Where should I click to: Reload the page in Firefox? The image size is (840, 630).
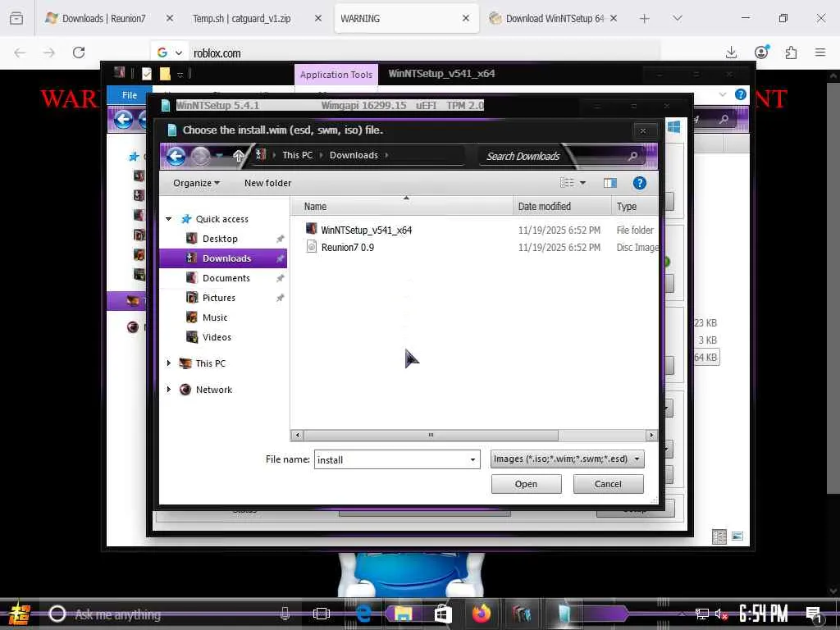click(x=79, y=52)
